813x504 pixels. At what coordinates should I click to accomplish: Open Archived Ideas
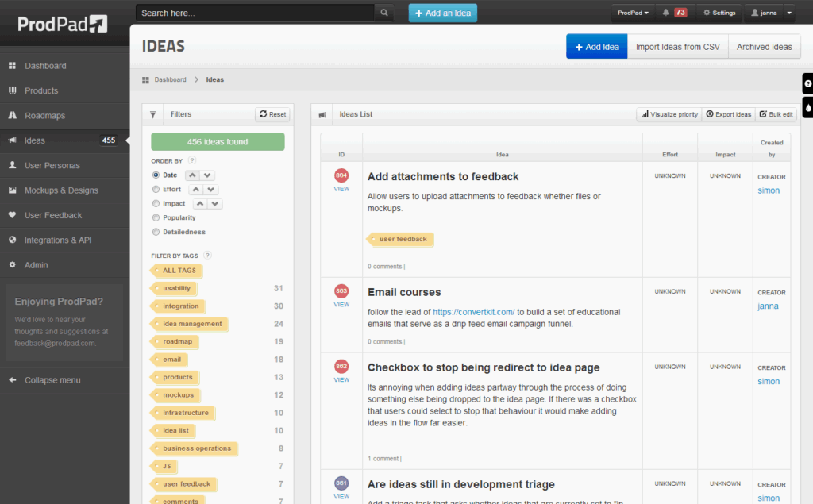click(765, 47)
